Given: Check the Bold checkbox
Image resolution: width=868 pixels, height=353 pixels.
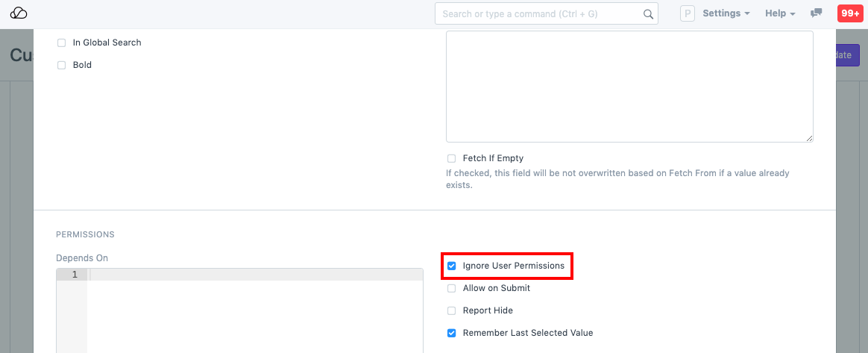Looking at the screenshot, I should (x=62, y=66).
